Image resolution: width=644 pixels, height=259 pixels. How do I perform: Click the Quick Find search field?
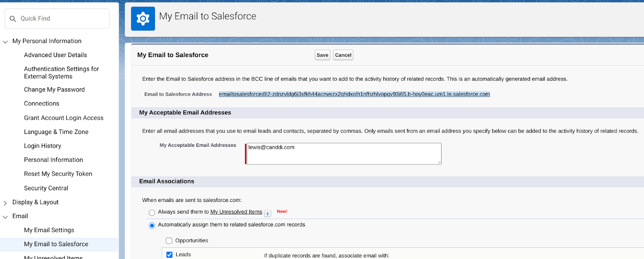click(x=57, y=18)
